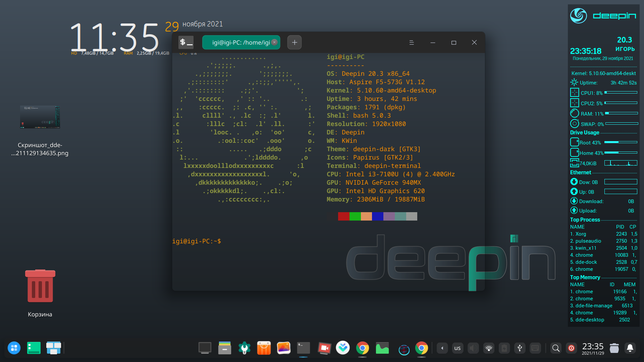The height and width of the screenshot is (362, 644).
Task: Toggle the onscreen keyboard from the tray
Action: [x=536, y=348]
